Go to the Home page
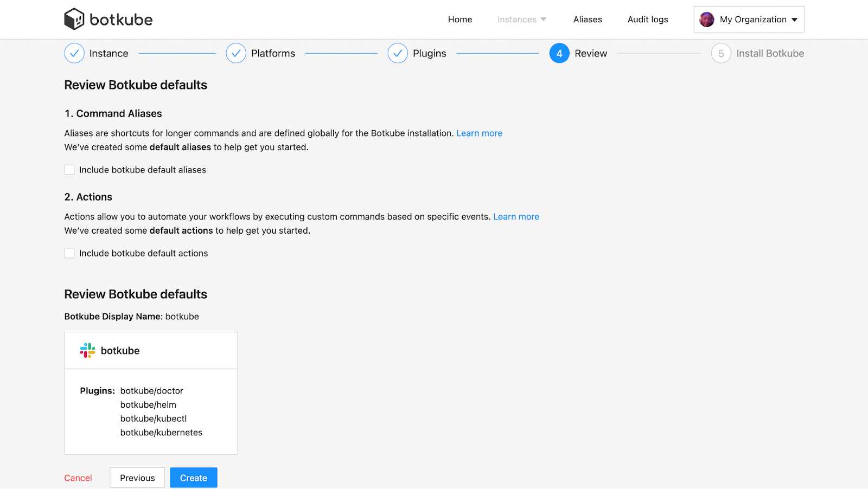 pos(459,19)
